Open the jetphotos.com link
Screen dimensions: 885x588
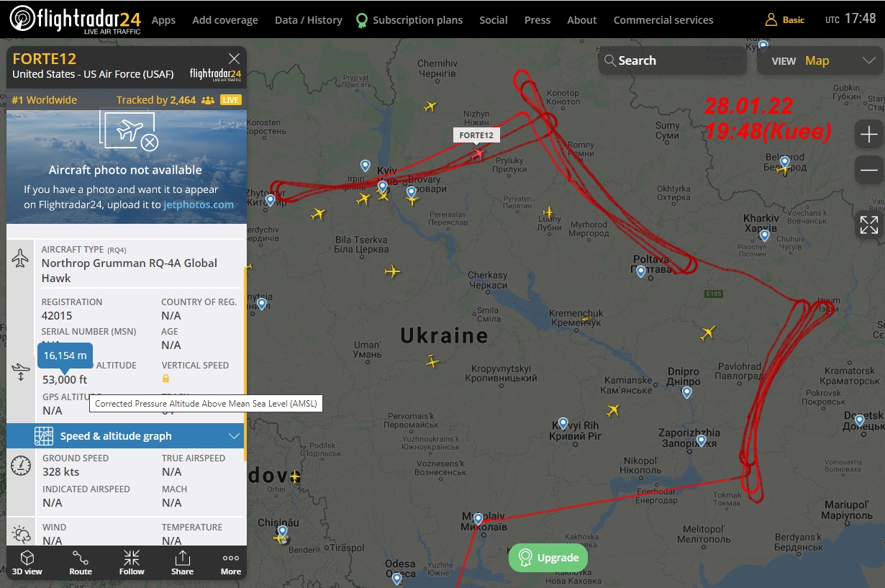(198, 204)
